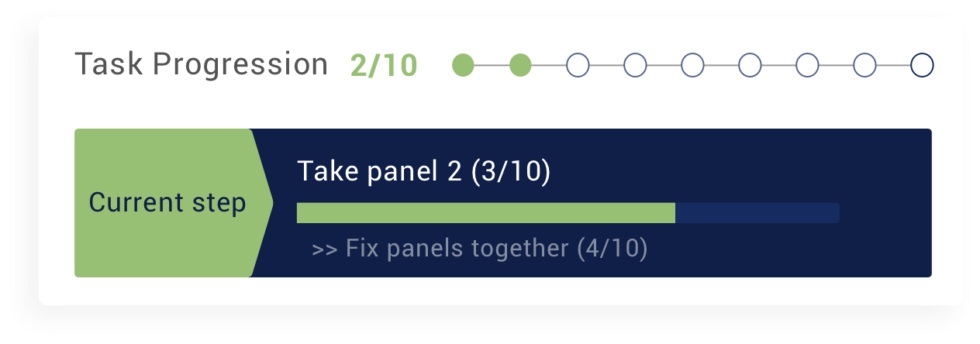Click the last dark-outlined step dot
This screenshot has height=344, width=980.
[x=922, y=66]
